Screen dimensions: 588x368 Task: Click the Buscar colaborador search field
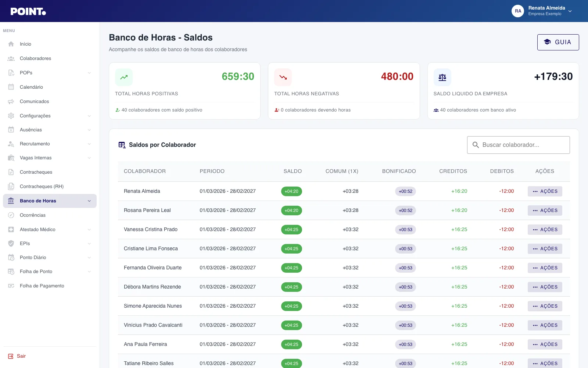(519, 145)
